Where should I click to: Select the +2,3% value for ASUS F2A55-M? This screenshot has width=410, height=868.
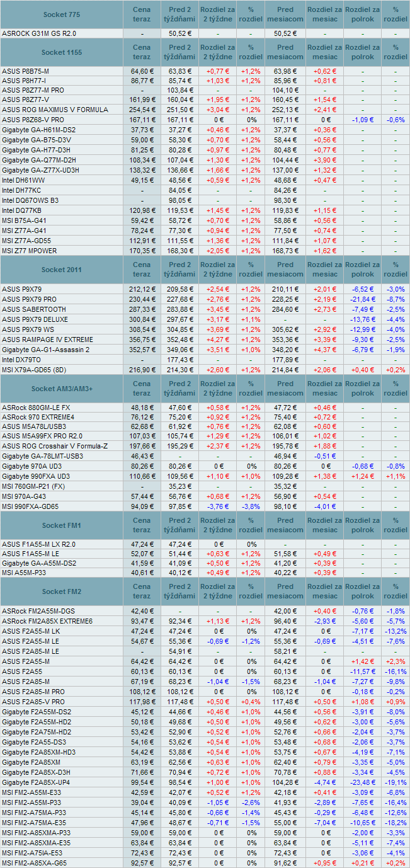tap(396, 661)
